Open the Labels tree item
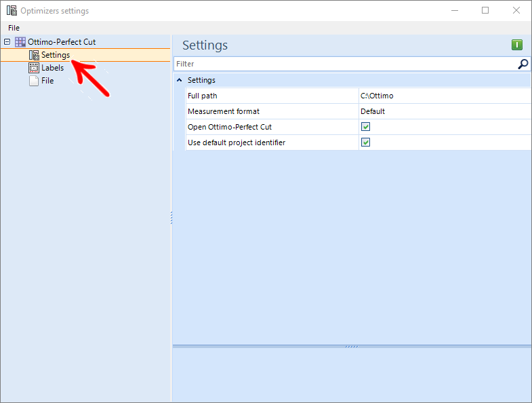This screenshot has height=403, width=532. (53, 68)
